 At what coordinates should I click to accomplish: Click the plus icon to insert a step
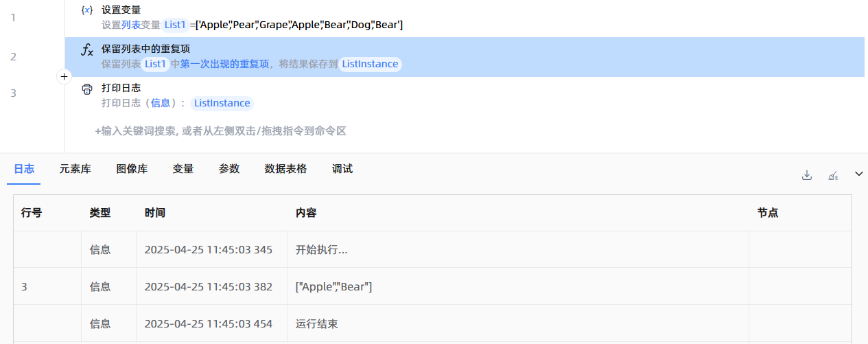click(64, 77)
